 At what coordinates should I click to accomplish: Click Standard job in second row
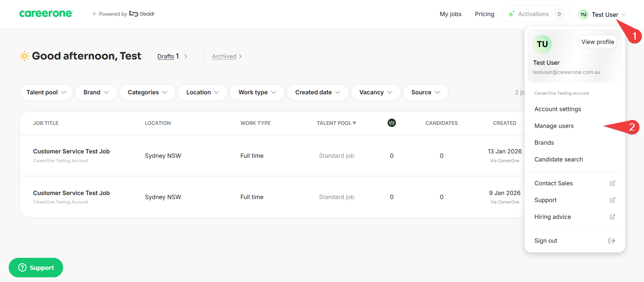pyautogui.click(x=337, y=197)
